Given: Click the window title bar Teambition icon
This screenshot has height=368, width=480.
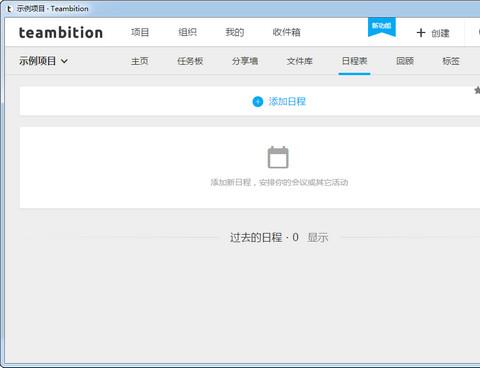Looking at the screenshot, I should (9, 9).
